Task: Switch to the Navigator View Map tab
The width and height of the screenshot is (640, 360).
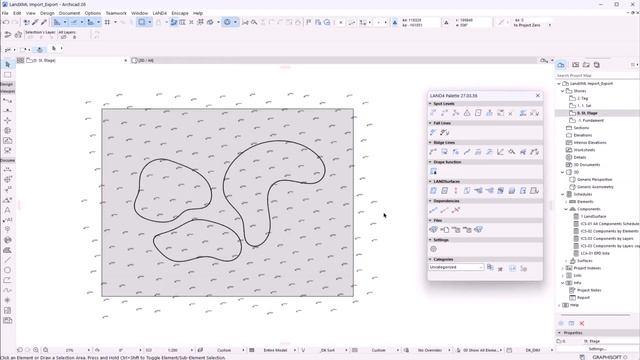Action: coord(576,65)
